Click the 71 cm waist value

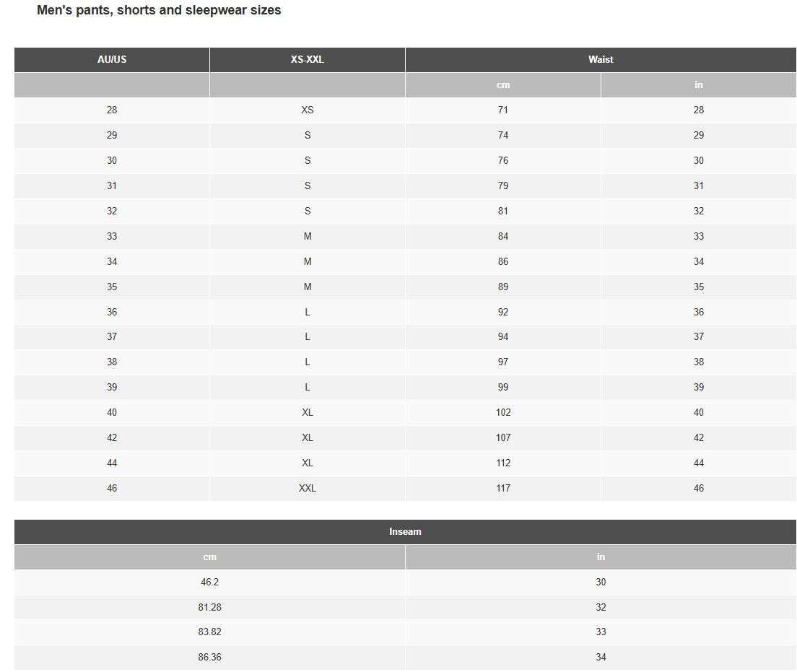[x=503, y=110]
